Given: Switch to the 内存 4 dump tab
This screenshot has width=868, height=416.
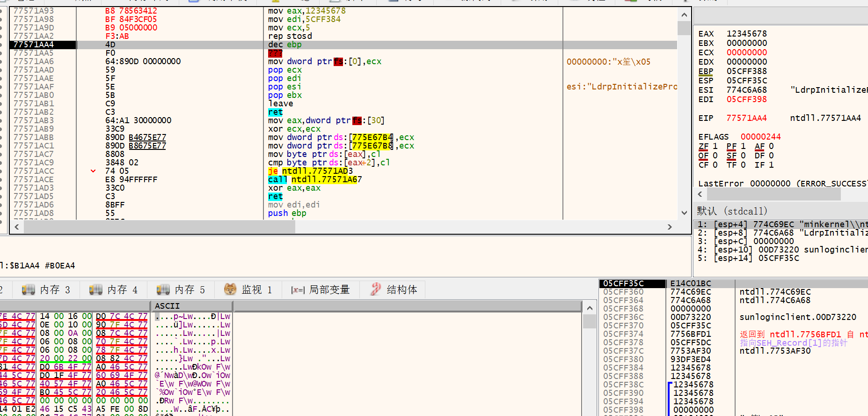Looking at the screenshot, I should [x=113, y=290].
